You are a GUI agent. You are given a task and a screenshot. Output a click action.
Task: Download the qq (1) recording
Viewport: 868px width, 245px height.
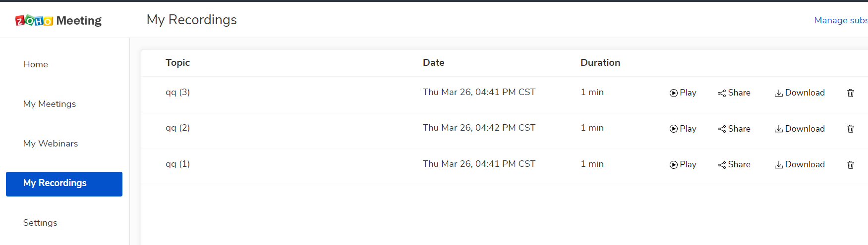[x=800, y=164]
